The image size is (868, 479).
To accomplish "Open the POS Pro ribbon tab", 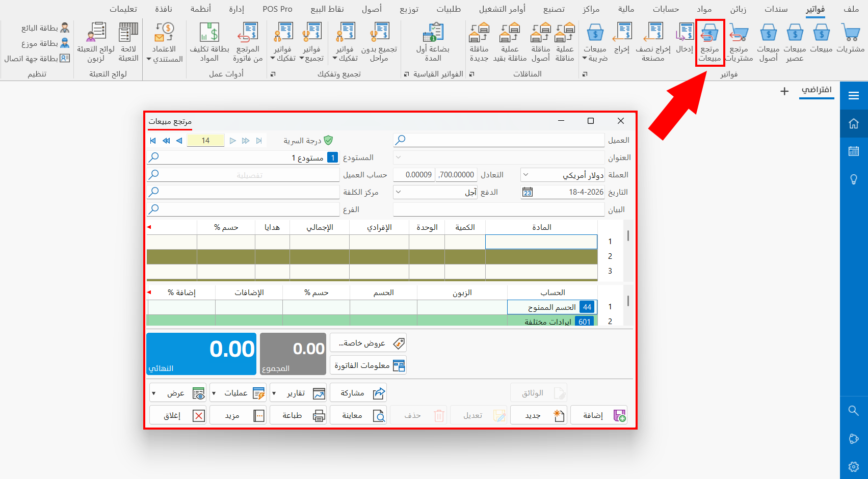I will click(x=278, y=9).
